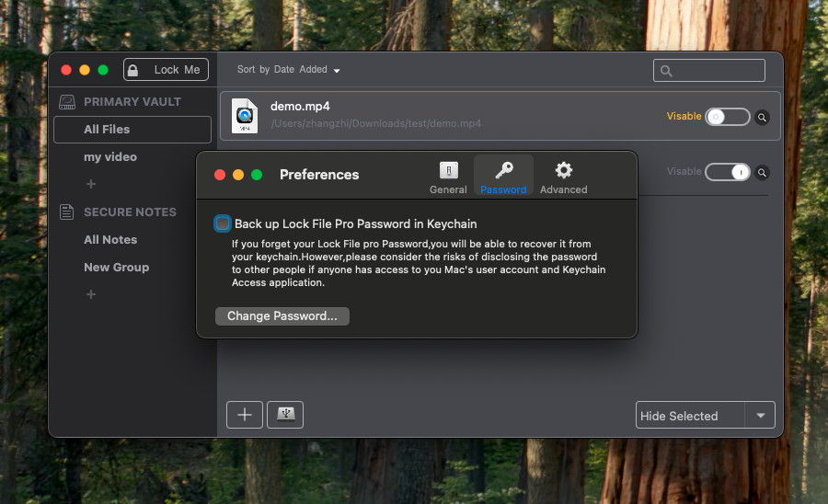Toggle visibility switch for demo.mp4
The height and width of the screenshot is (504, 828).
tap(728, 117)
